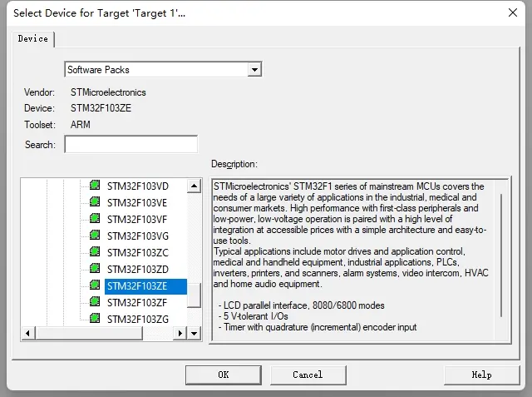Click the device list vertical scrollbar thumb
532x397 pixels.
tap(194, 295)
